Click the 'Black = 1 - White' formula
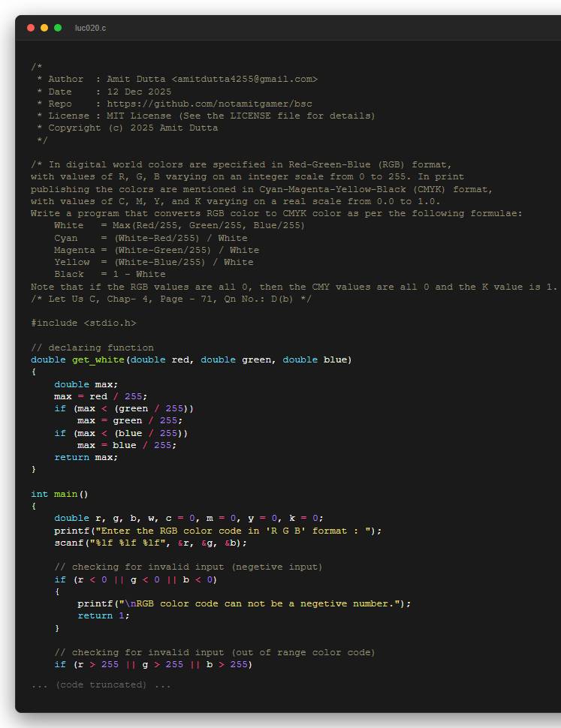The image size is (561, 728). [x=110, y=275]
